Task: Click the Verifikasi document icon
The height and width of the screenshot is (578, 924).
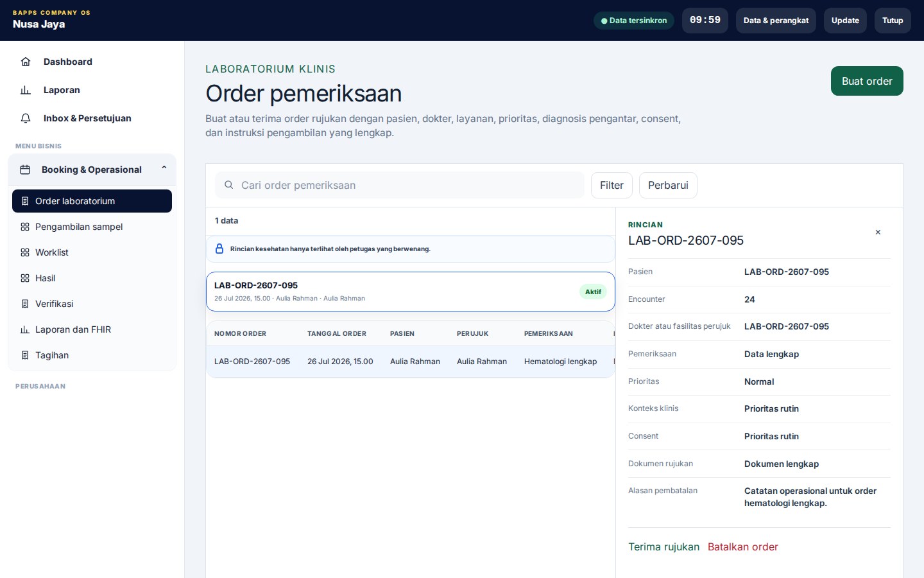Action: (x=25, y=304)
